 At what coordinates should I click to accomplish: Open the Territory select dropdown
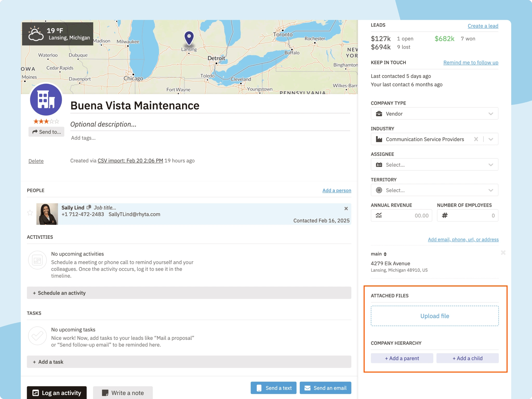[x=434, y=190]
